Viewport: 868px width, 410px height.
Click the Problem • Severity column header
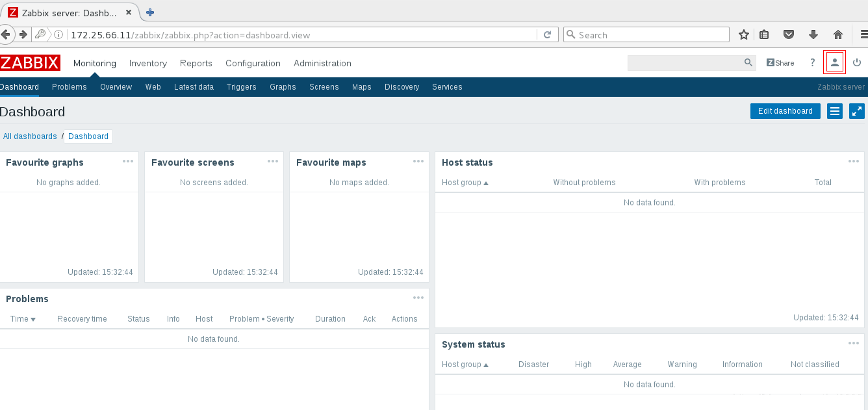[262, 319]
